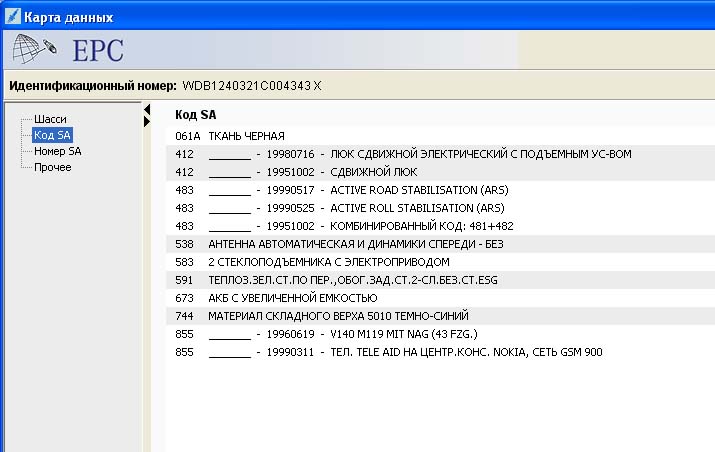The height and width of the screenshot is (452, 715).
Task: Select ACTIVE ROAD STABILISATION (ARS) row
Action: (440, 190)
